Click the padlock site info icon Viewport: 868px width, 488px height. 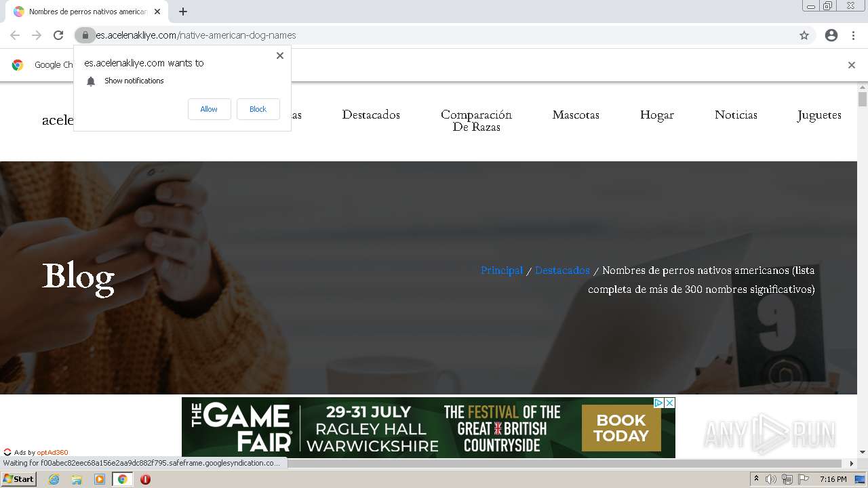(x=85, y=35)
